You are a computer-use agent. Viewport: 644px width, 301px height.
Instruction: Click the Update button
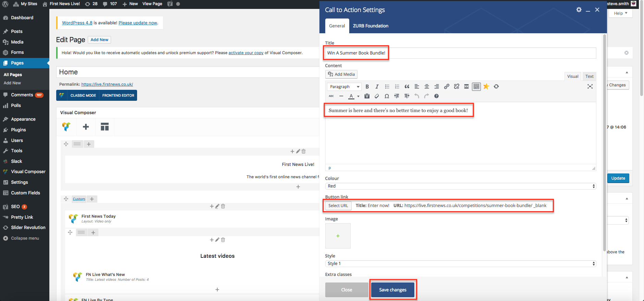618,178
